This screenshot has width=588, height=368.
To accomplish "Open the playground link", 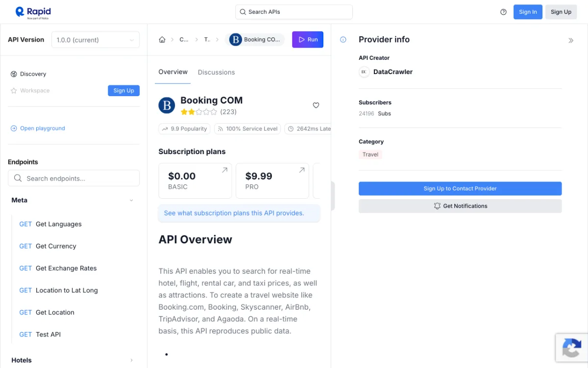I will pos(43,129).
